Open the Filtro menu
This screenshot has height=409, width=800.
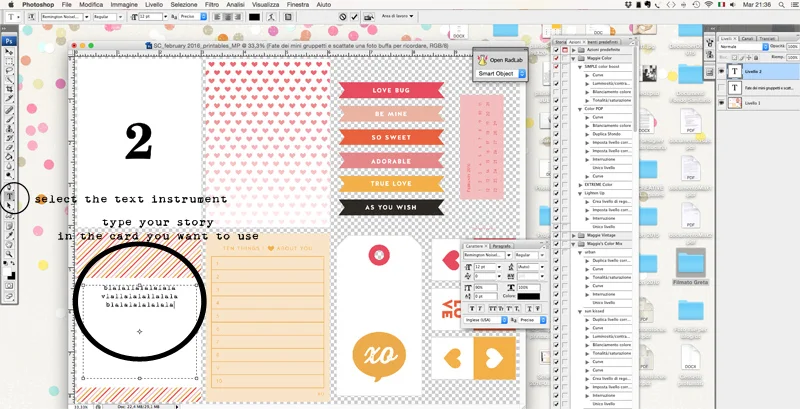212,4
